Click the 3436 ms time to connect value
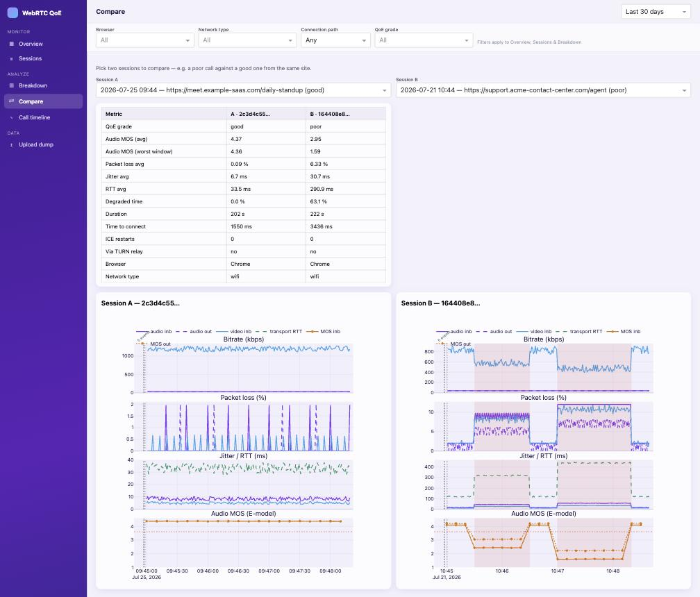Viewport: 700px width, 597px height. (x=321, y=226)
